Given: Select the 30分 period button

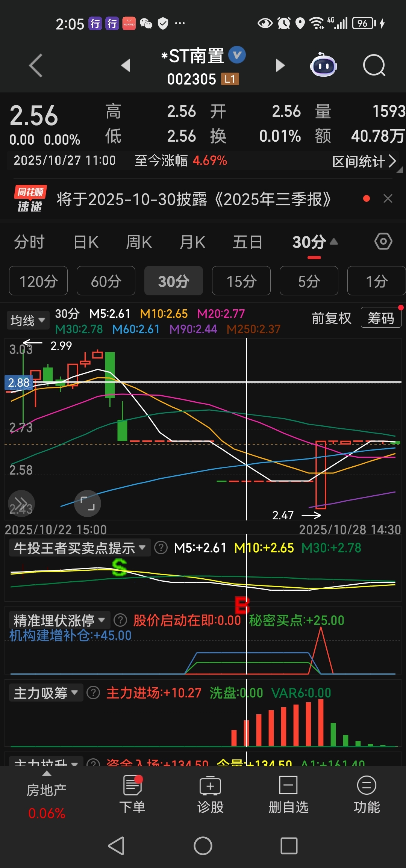Looking at the screenshot, I should [174, 281].
